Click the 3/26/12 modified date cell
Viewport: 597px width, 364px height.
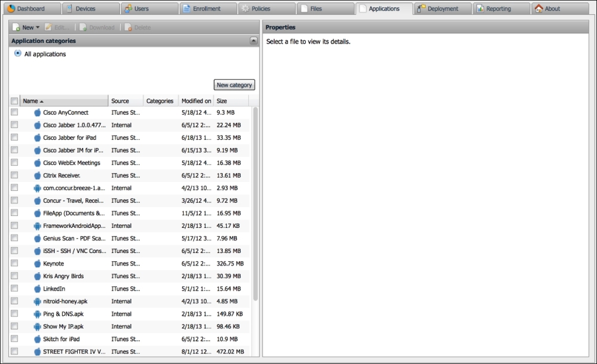click(x=196, y=200)
